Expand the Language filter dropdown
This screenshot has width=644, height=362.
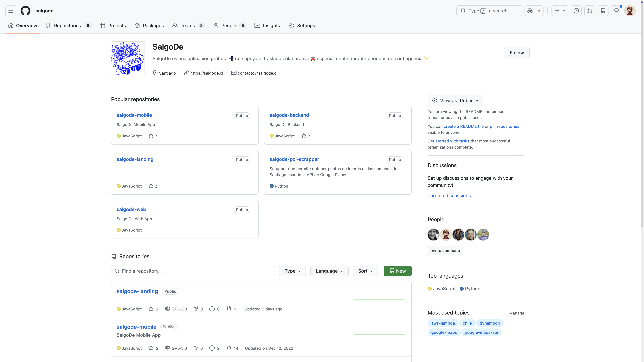click(x=329, y=271)
